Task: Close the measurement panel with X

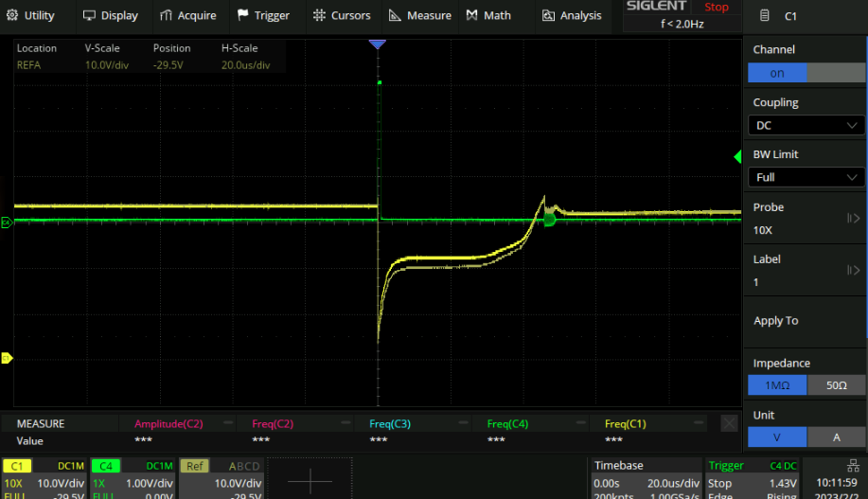Action: pos(728,424)
